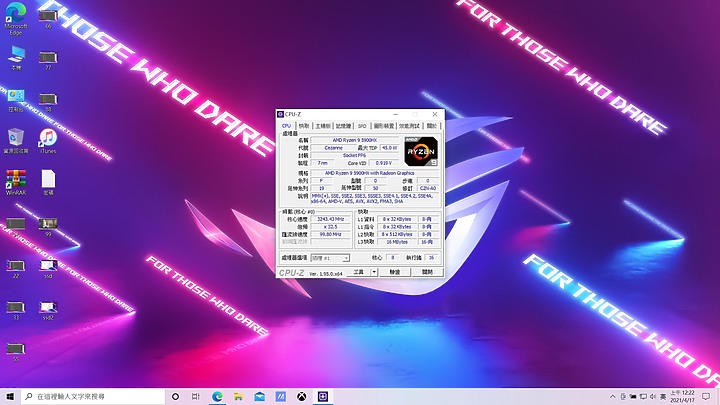Screen dimensions: 720x405
Task: Select the iTunes desktop shortcut
Action: [x=48, y=141]
